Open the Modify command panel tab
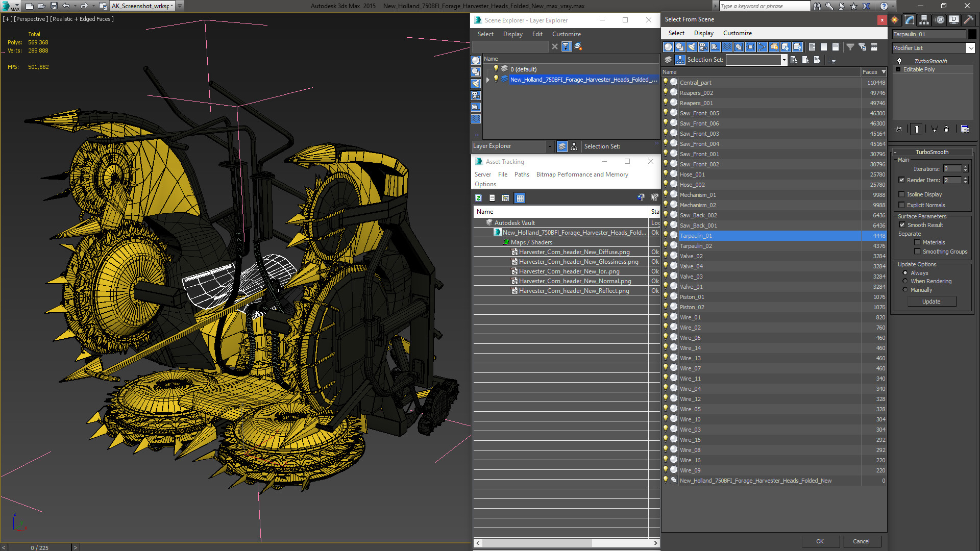The image size is (980, 551). click(x=910, y=20)
